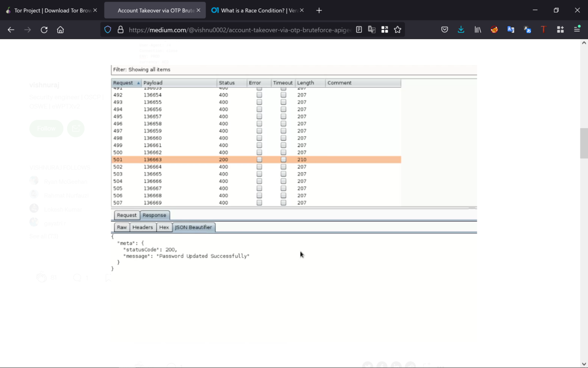
Task: Save page to Pocket
Action: click(x=444, y=29)
